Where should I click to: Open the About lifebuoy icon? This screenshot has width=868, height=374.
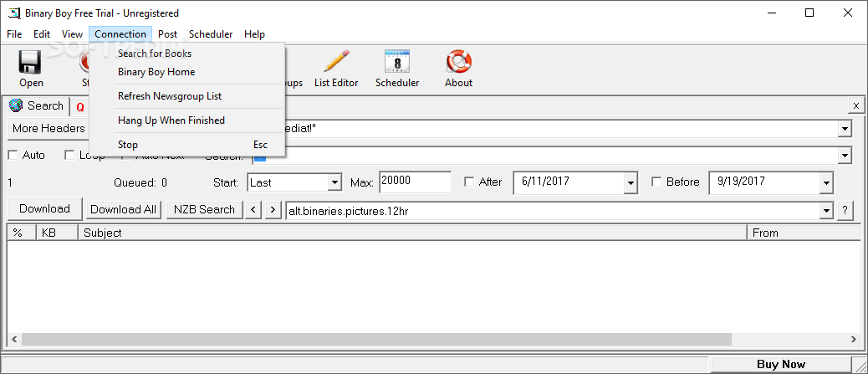pos(458,62)
